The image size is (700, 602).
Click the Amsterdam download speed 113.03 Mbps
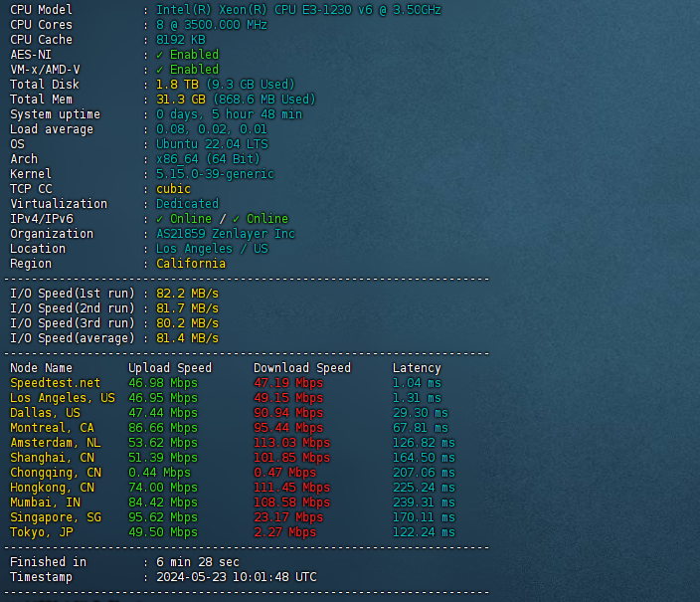[291, 443]
